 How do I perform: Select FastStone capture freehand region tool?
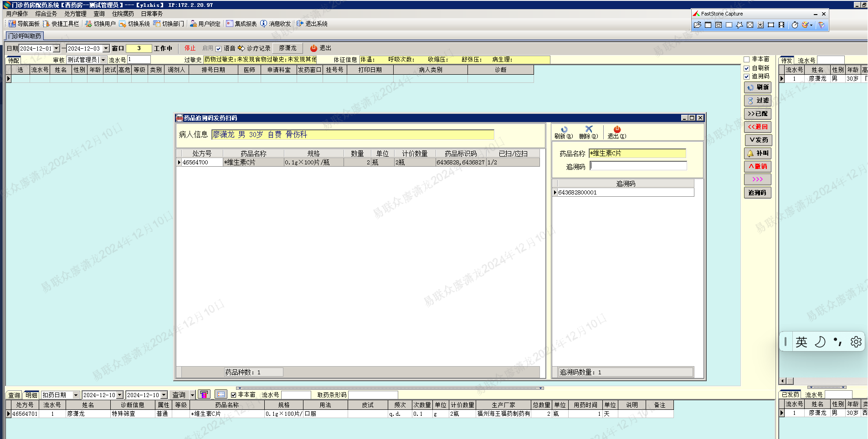click(x=740, y=25)
